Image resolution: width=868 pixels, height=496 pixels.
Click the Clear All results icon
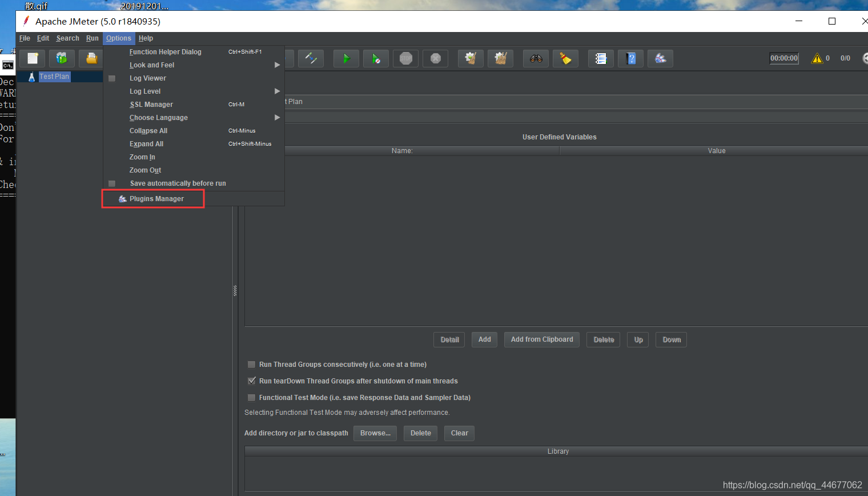(x=501, y=58)
